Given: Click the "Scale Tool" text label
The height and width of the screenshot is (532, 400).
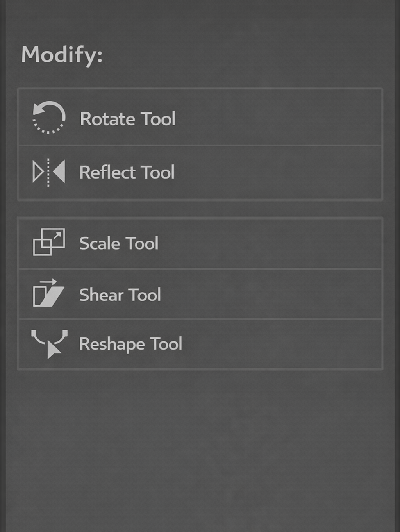Looking at the screenshot, I should point(119,243).
